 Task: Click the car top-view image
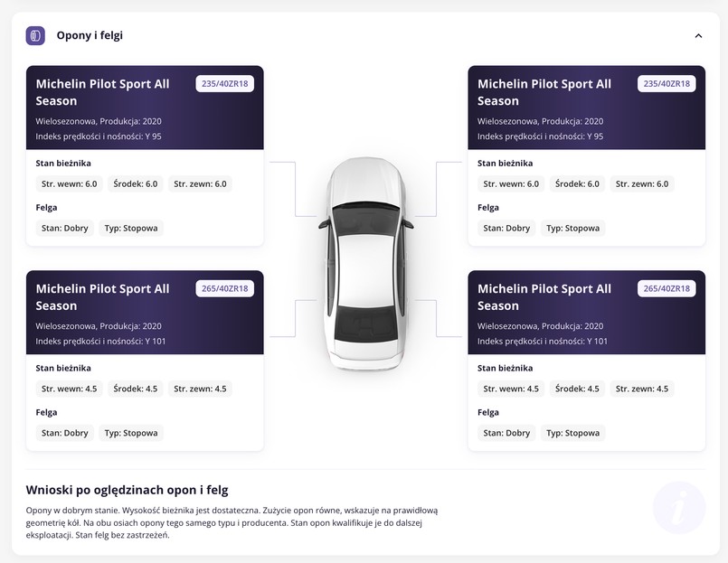364,264
